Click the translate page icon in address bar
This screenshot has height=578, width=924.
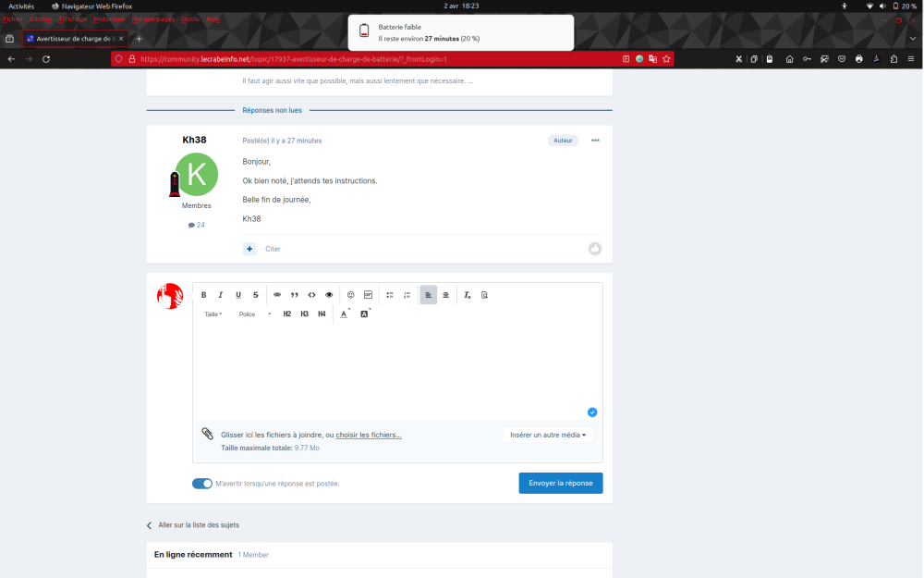coord(653,59)
